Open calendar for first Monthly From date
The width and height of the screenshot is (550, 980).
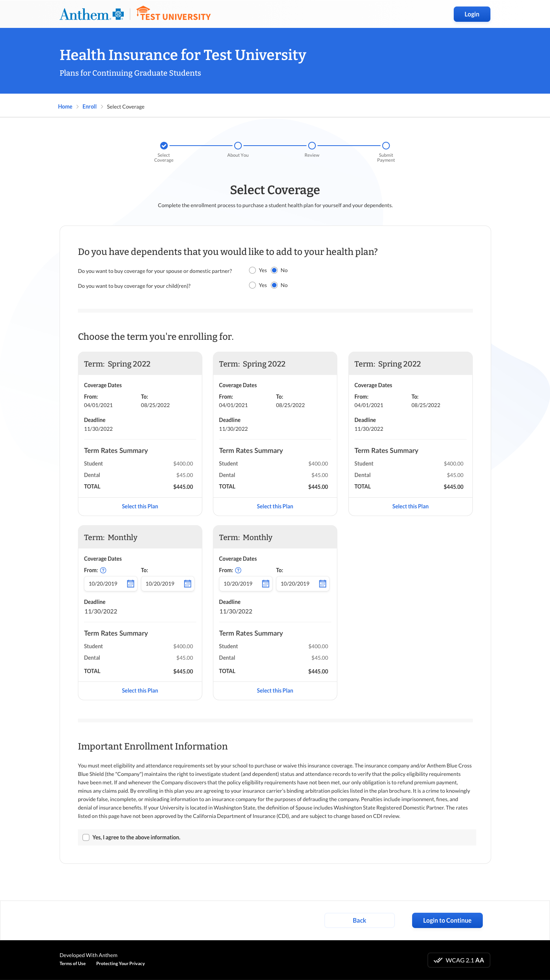pyautogui.click(x=131, y=584)
